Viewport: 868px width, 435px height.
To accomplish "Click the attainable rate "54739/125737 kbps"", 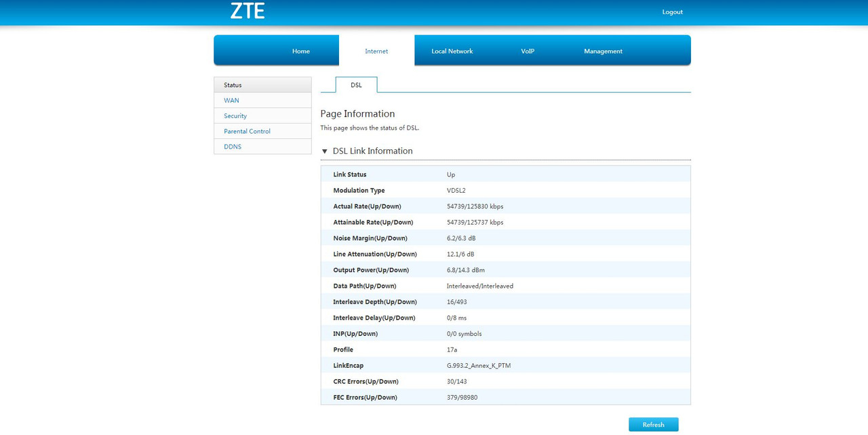I will click(475, 223).
